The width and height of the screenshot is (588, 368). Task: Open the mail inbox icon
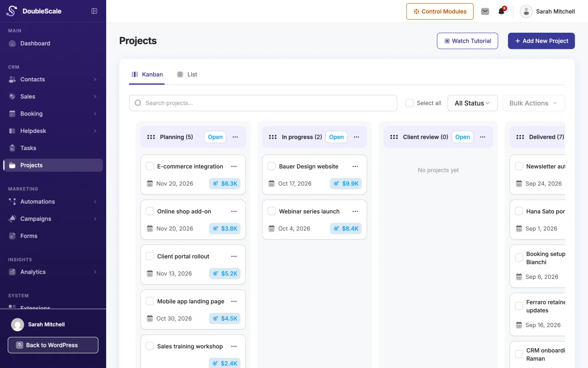click(485, 11)
